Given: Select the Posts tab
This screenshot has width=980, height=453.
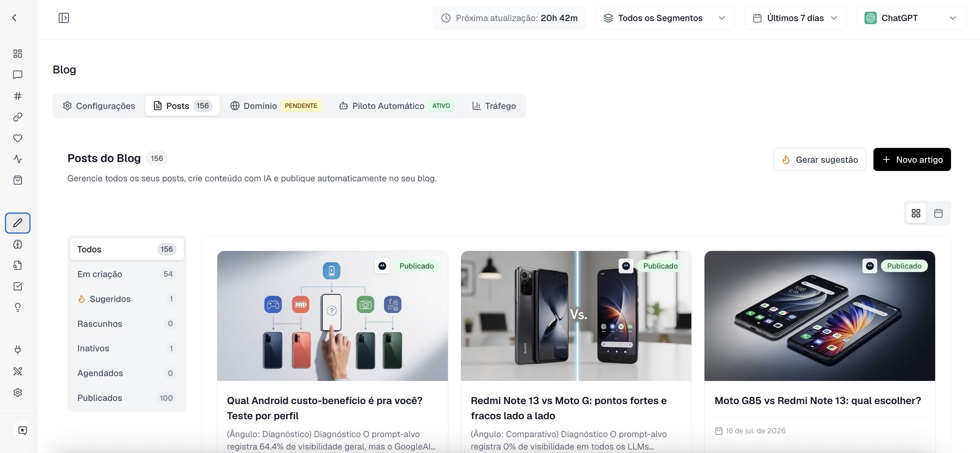Looking at the screenshot, I should 182,106.
